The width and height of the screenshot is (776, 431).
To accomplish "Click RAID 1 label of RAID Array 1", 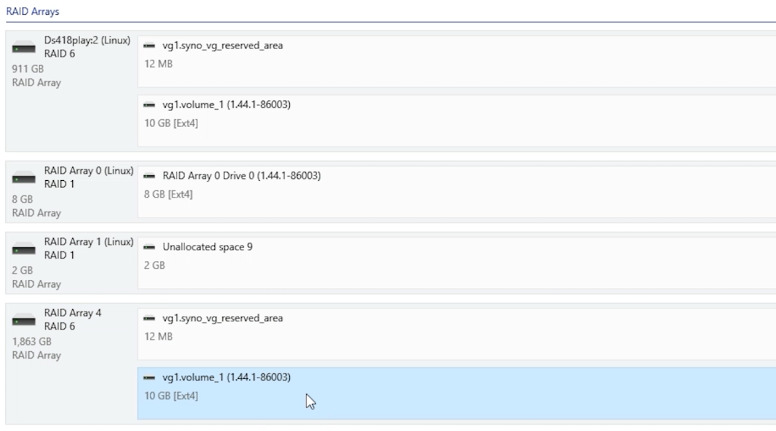I will [59, 255].
